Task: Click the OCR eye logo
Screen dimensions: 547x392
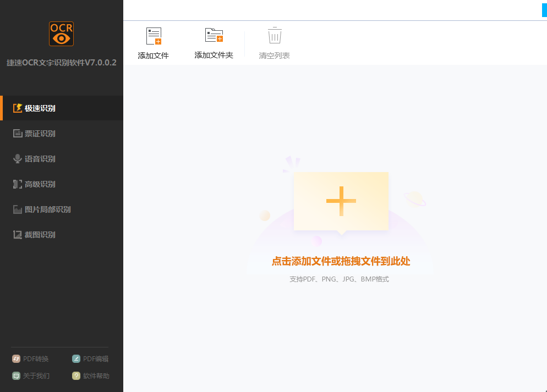Action: [x=61, y=34]
